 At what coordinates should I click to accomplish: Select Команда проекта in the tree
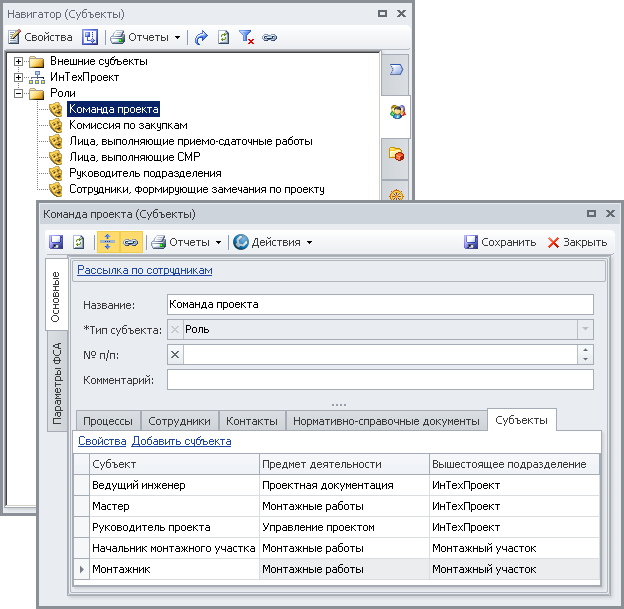(x=113, y=109)
